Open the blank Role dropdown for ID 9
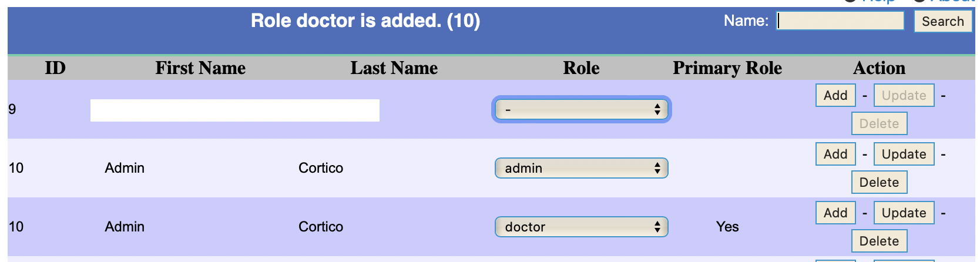Image resolution: width=980 pixels, height=262 pixels. coord(581,109)
